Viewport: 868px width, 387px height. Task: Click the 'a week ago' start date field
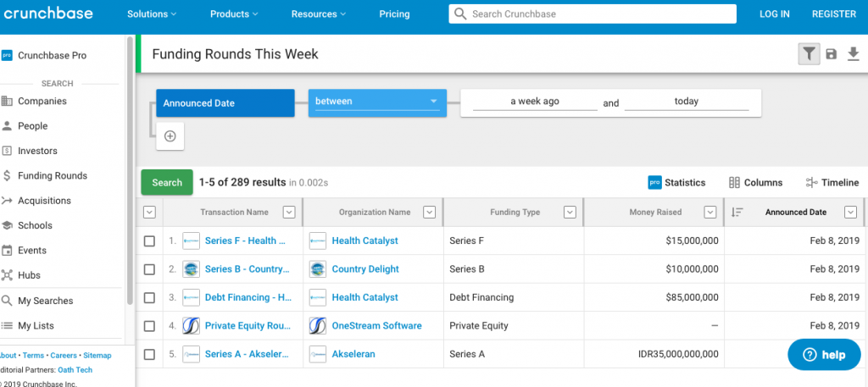(535, 102)
